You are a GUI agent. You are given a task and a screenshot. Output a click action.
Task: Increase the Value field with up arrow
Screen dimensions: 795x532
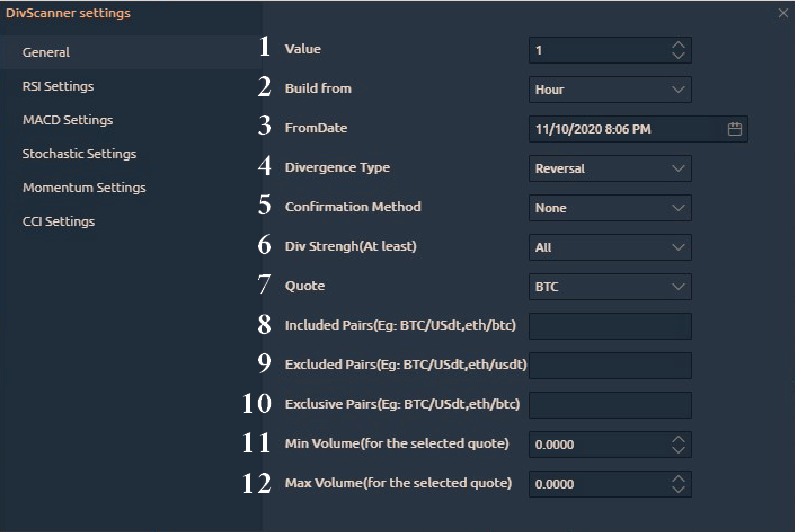coord(679,45)
